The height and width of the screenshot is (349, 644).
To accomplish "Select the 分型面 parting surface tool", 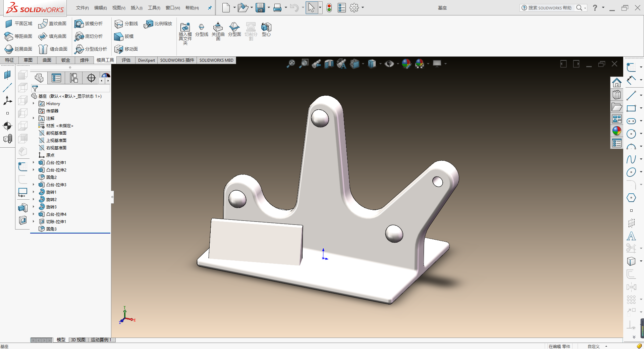I will [234, 30].
